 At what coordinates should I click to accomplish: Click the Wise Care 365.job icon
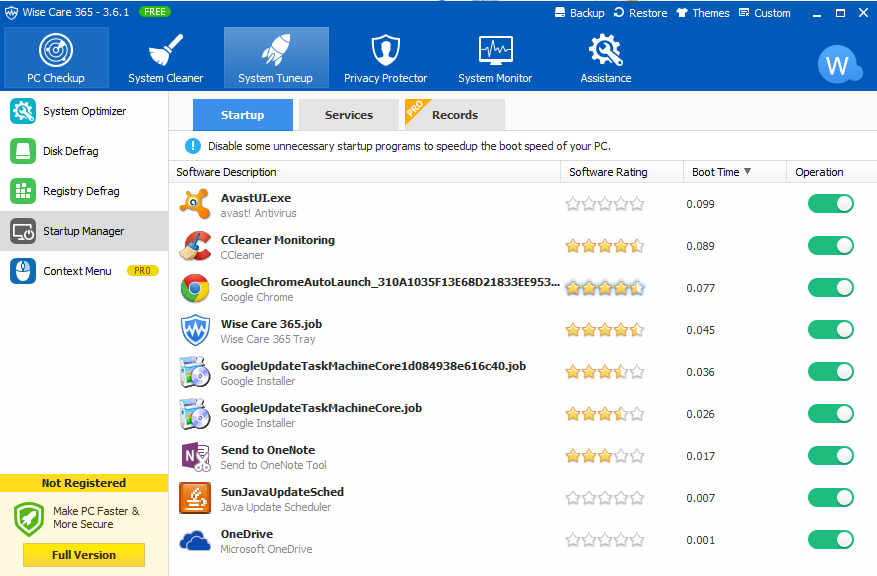coord(195,330)
